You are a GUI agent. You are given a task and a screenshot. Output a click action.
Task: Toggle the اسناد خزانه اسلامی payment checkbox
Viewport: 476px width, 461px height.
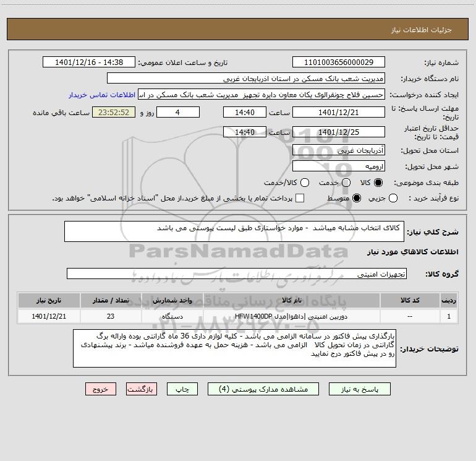click(300, 198)
